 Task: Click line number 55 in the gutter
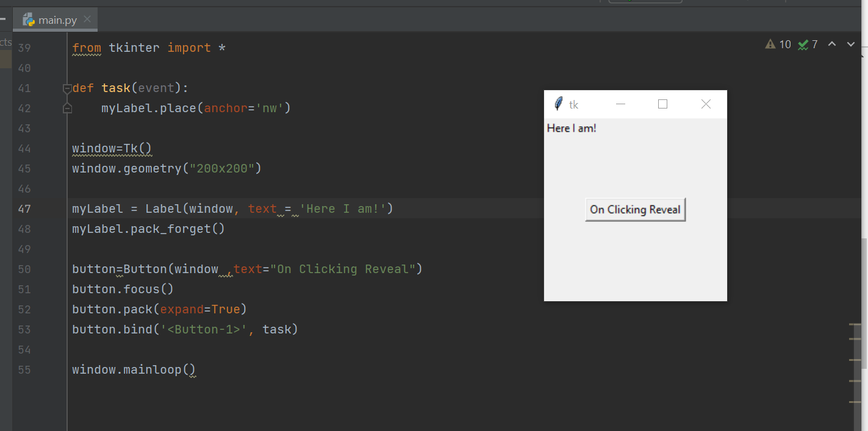24,370
